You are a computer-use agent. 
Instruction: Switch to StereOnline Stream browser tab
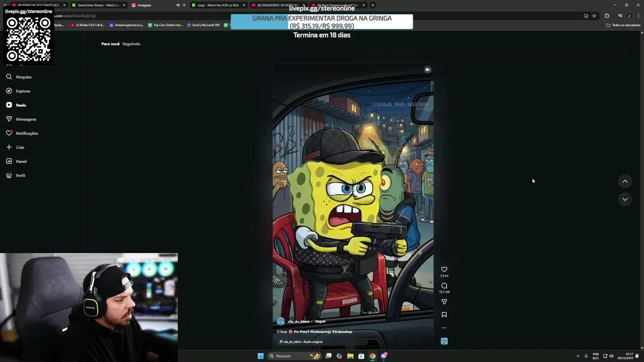pos(98,5)
